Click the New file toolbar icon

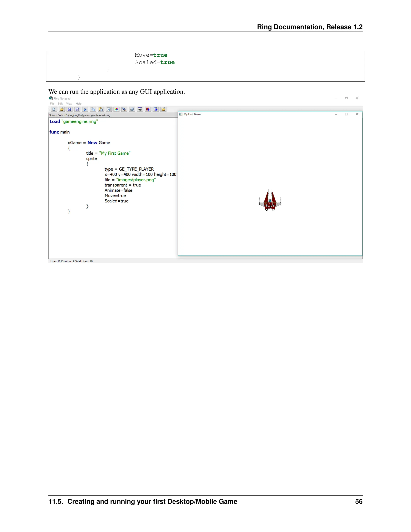[54, 109]
